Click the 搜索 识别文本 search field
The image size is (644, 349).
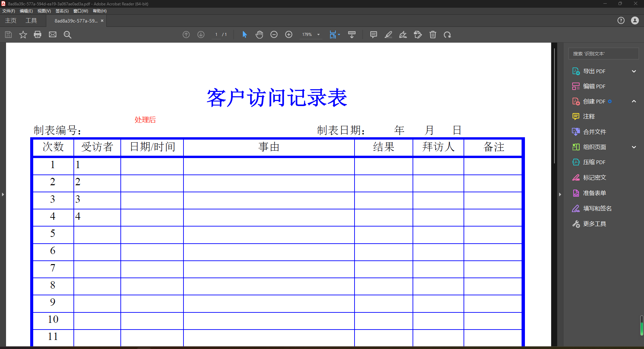(x=603, y=53)
